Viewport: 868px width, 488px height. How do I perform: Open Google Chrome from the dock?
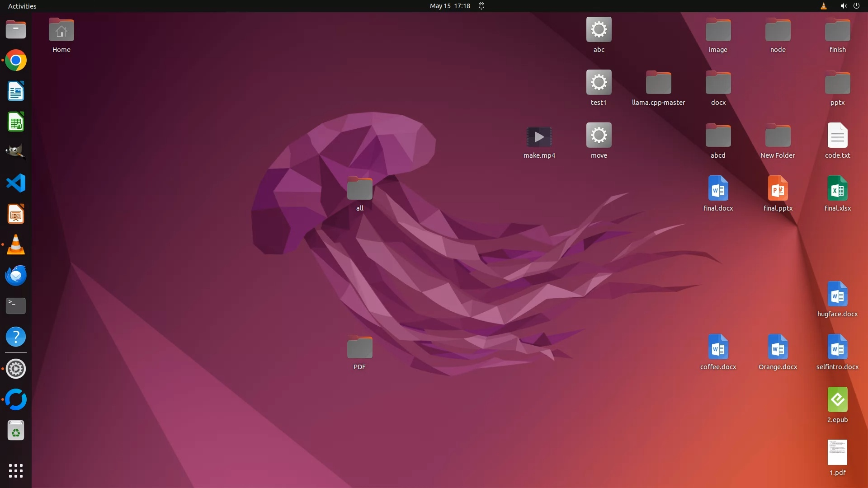pos(16,61)
